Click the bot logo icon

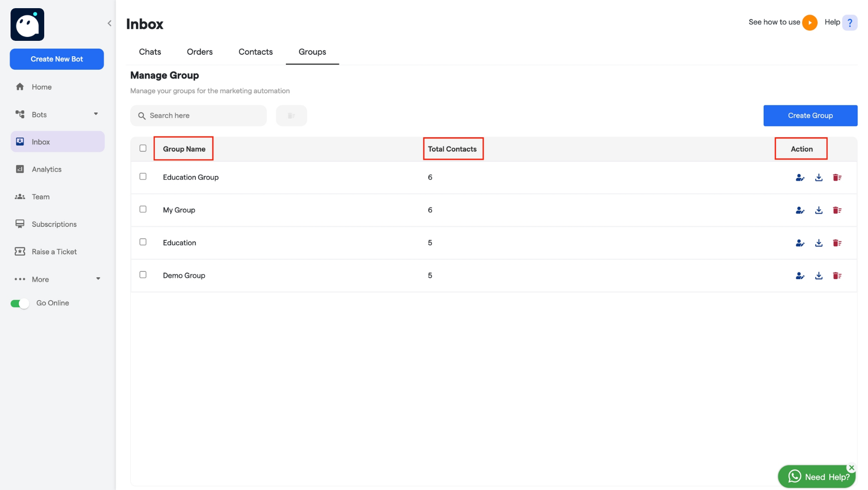[27, 24]
